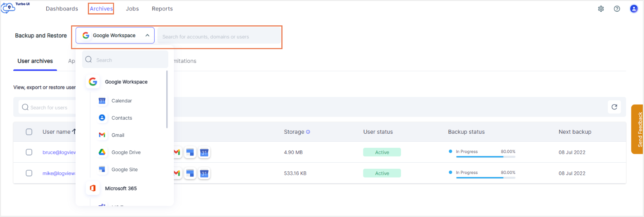Select Gmail from the dropdown list
This screenshot has width=644, height=217.
point(118,135)
